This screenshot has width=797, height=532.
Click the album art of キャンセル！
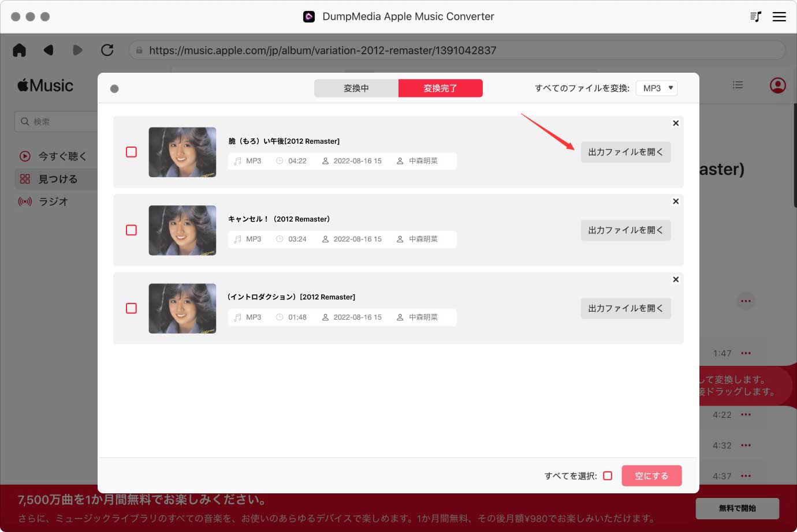[183, 230]
